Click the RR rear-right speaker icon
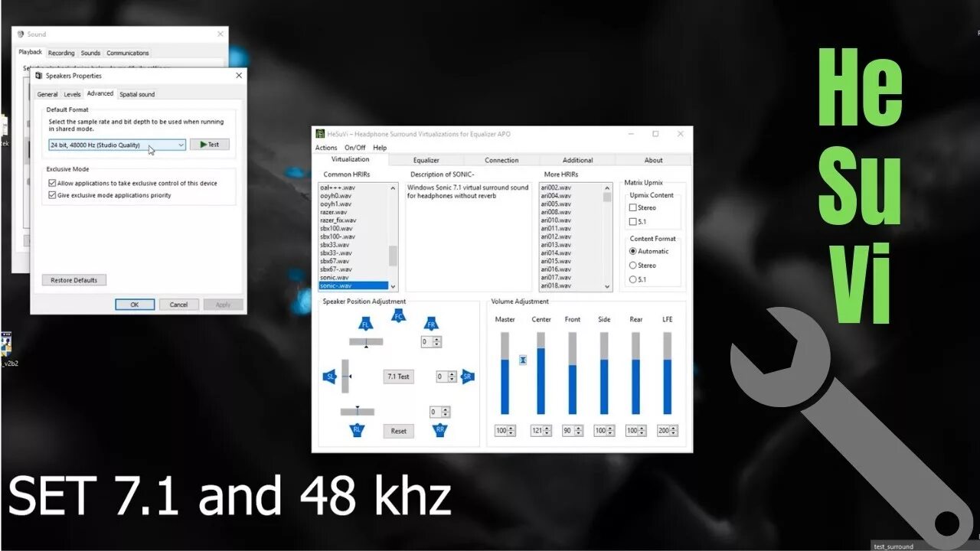Screen dimensions: 980x551 (439, 430)
